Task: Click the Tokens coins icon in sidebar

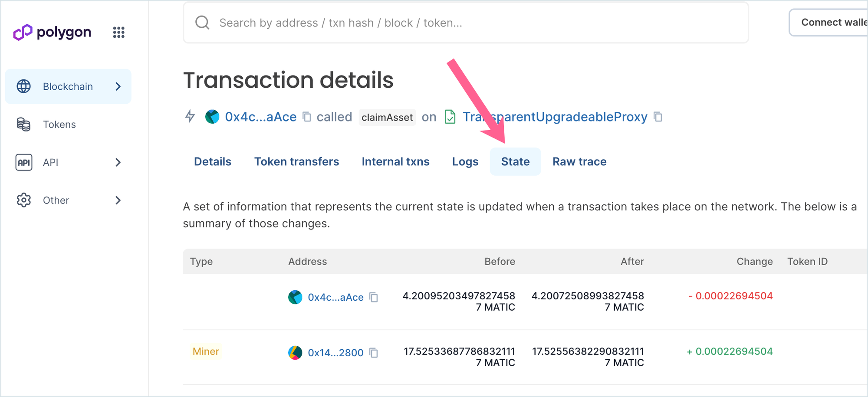Action: [23, 125]
